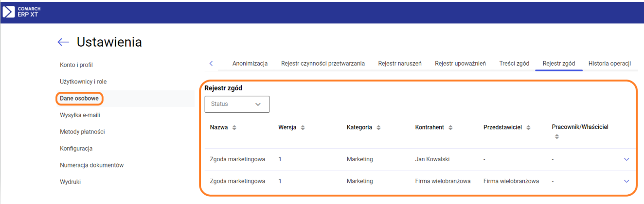Sort by Wersja column sort icon

(303, 128)
